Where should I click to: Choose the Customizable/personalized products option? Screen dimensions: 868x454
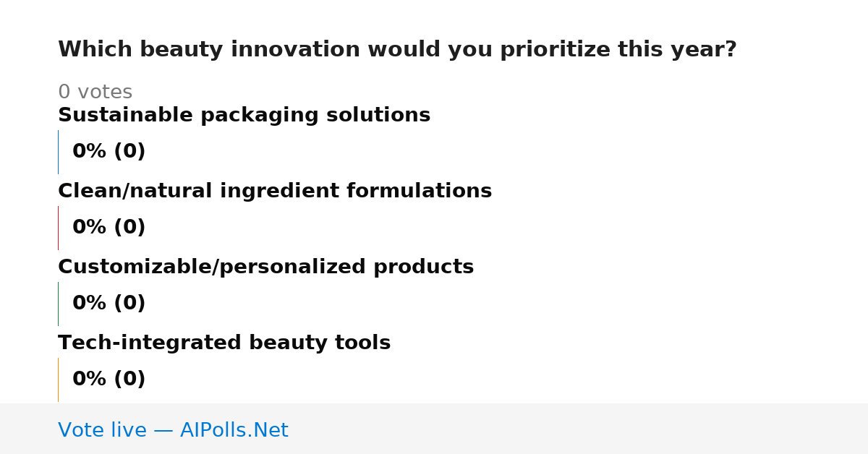point(265,267)
